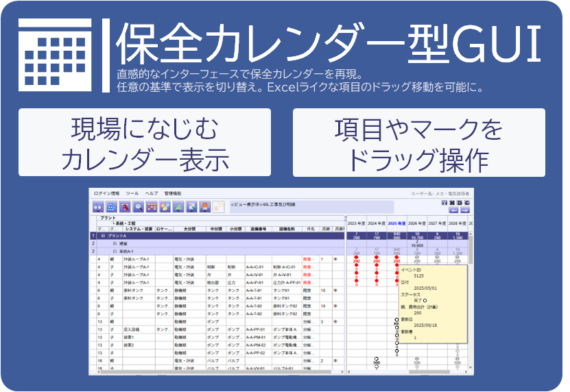This screenshot has height=392, width=570.
Task: Click the green chart toolbar icon
Action: 178,206
